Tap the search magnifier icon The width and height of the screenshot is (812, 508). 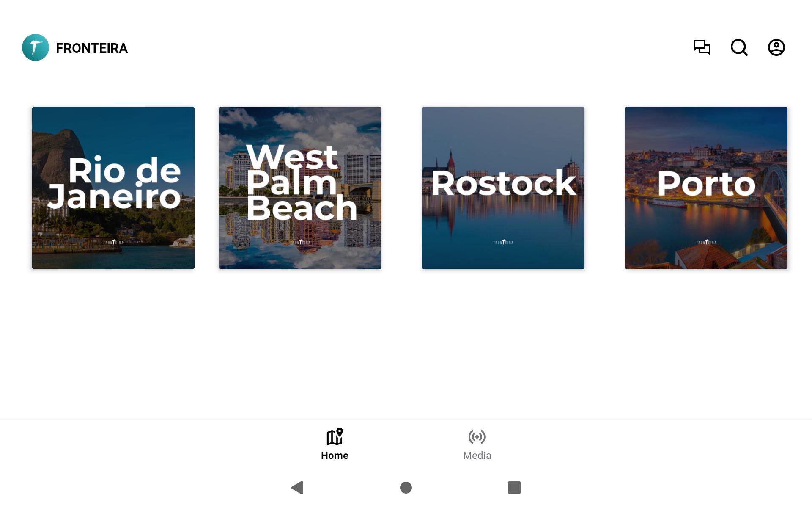739,47
